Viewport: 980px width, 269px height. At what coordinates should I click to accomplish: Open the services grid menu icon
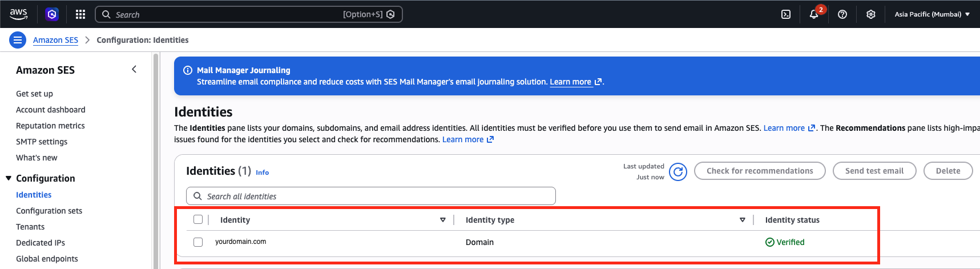click(80, 14)
